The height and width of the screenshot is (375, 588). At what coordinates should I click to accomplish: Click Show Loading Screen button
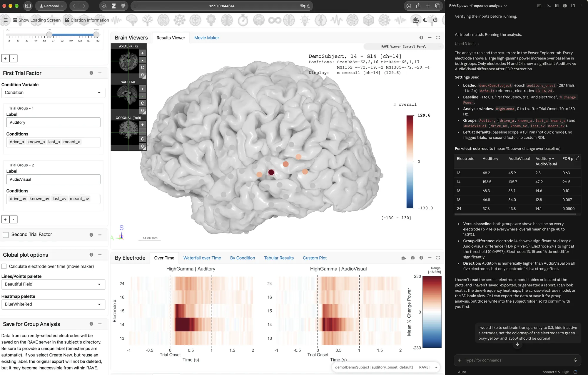(37, 20)
